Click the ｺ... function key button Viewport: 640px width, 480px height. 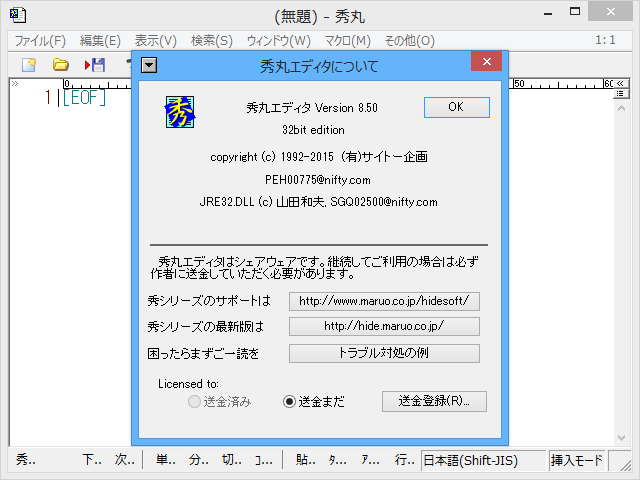[x=264, y=460]
